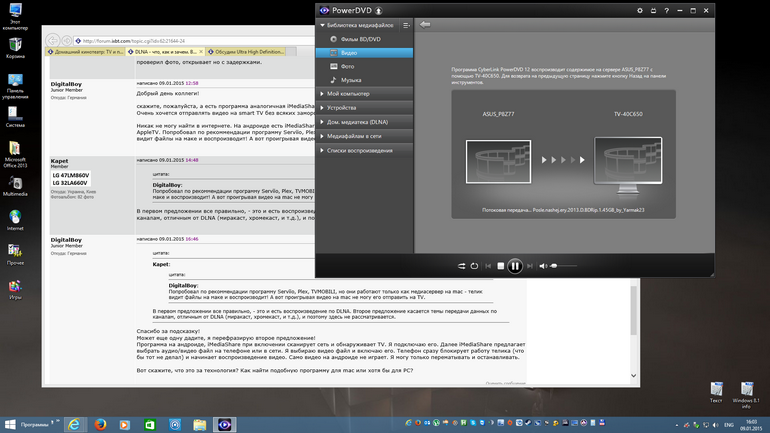
Task: Open Панель управления desktop icon
Action: (x=15, y=86)
